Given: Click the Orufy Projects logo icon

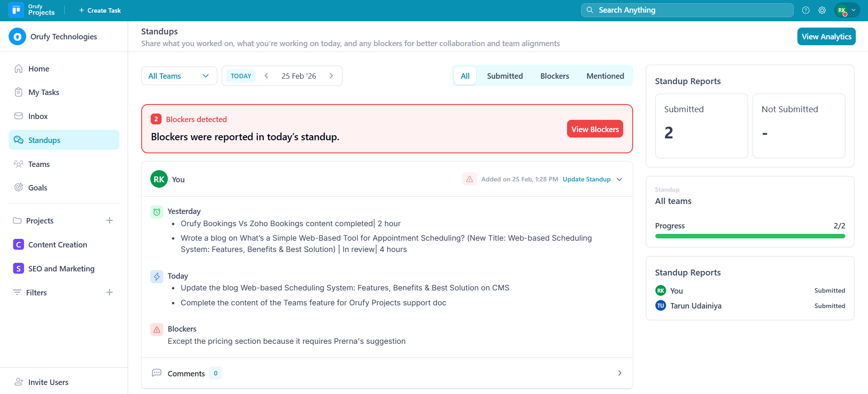Looking at the screenshot, I should click(x=16, y=10).
